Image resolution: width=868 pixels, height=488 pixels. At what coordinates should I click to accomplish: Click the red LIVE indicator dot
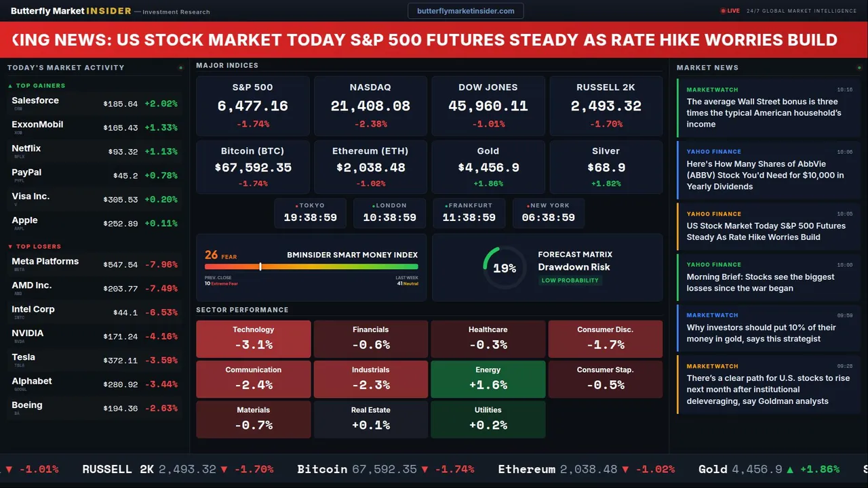(724, 11)
